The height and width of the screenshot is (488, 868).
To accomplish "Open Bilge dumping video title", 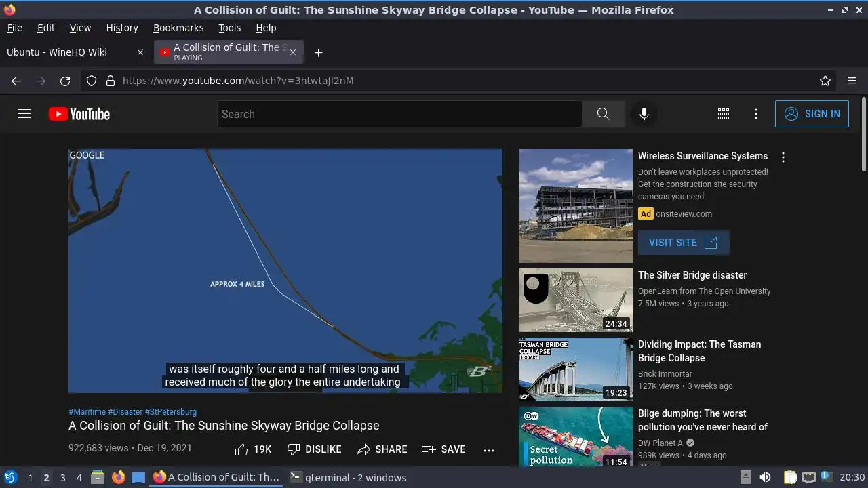I will click(703, 420).
